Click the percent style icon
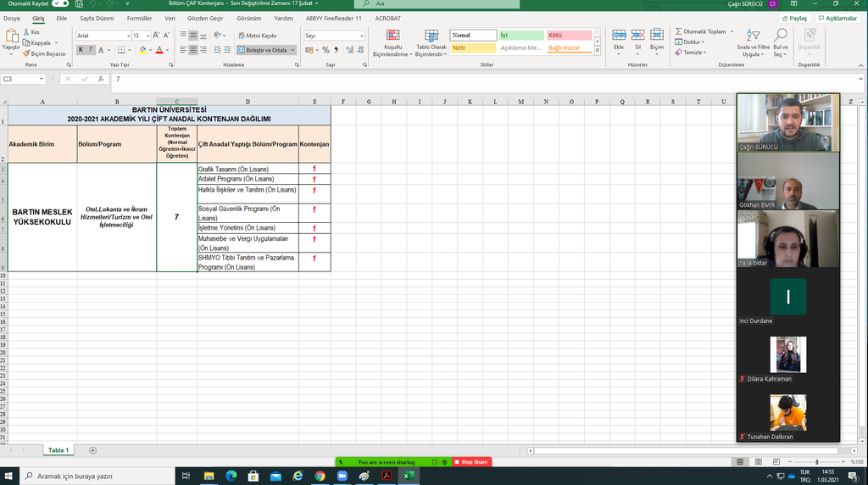 (x=325, y=50)
